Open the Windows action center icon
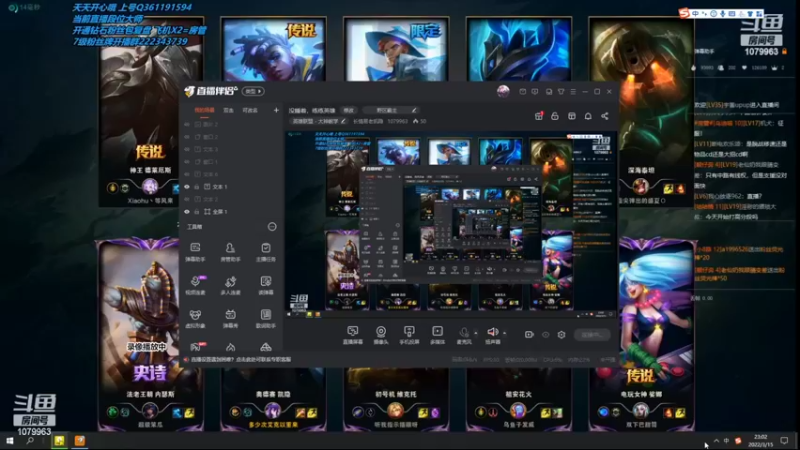Screen dimensions: 800x450 784,440
